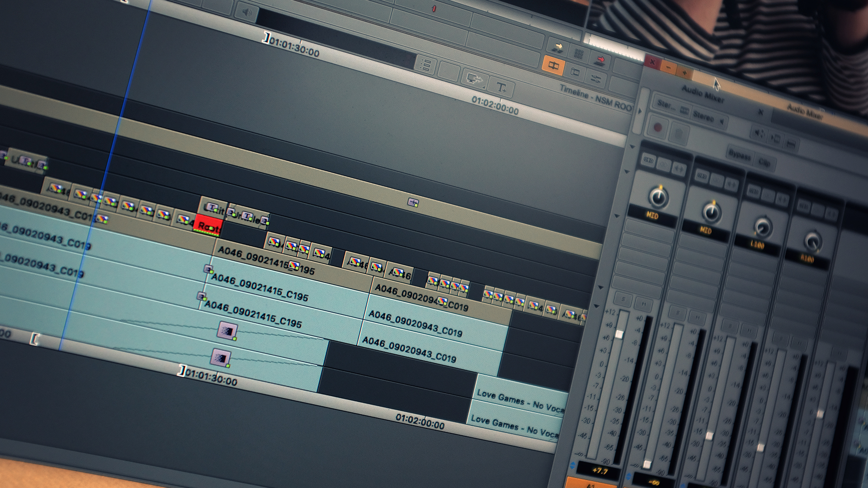
Task: Click the color effect icon on A046_09021415 clip
Action: click(x=294, y=265)
